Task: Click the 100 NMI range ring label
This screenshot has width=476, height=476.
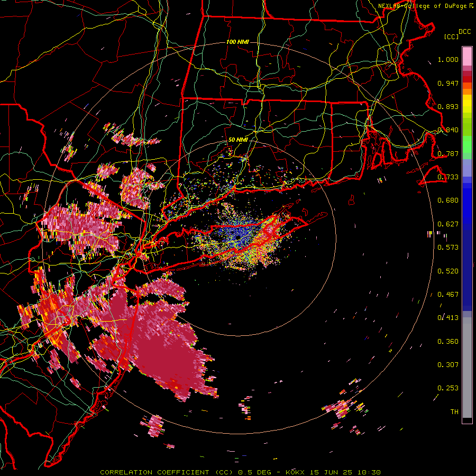Action: [x=237, y=42]
